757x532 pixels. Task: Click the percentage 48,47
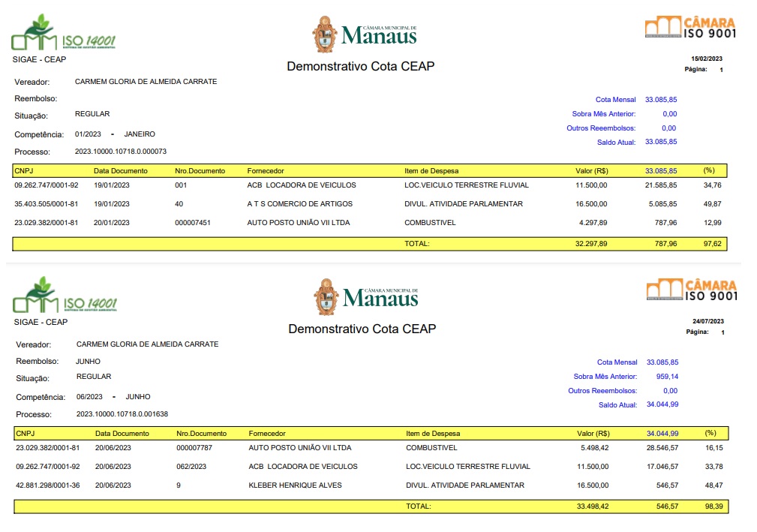(714, 485)
